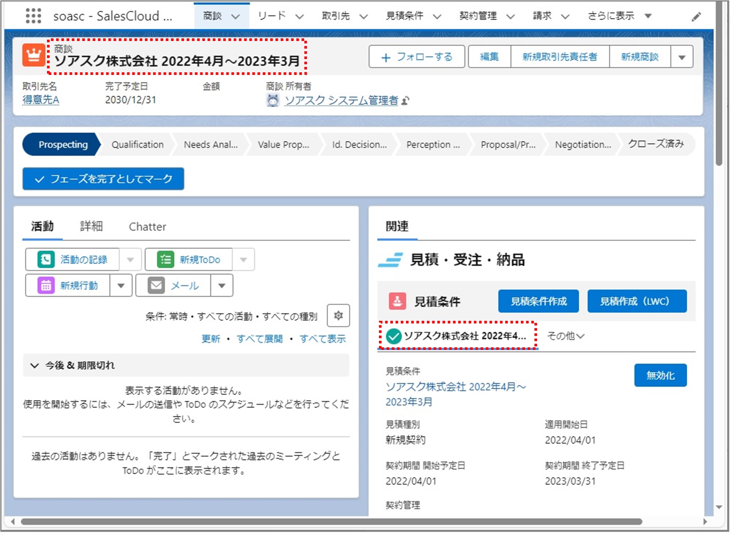This screenshot has width=756, height=534.
Task: Click the orange crown opportunity icon
Action: (34, 55)
